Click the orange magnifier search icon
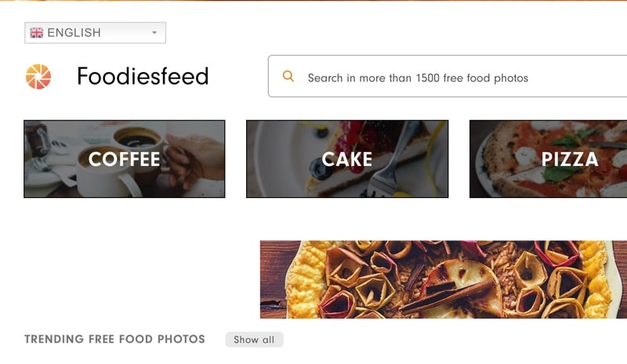 click(288, 77)
